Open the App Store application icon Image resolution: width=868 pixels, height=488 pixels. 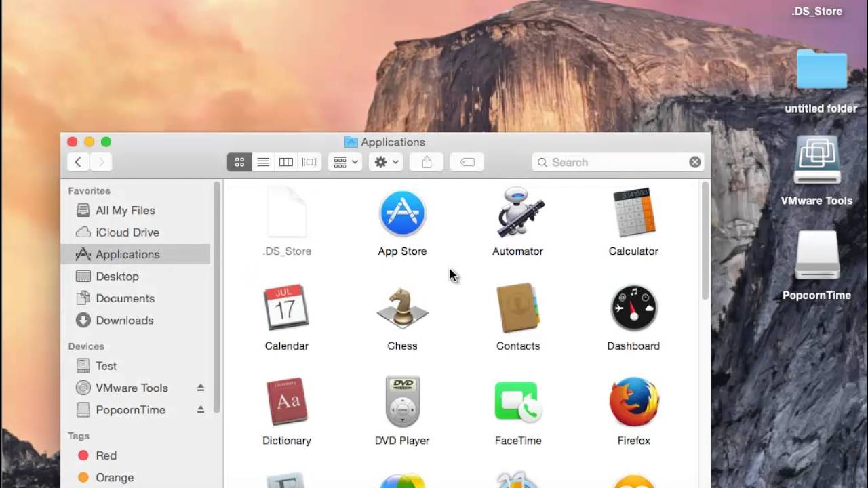coord(402,213)
